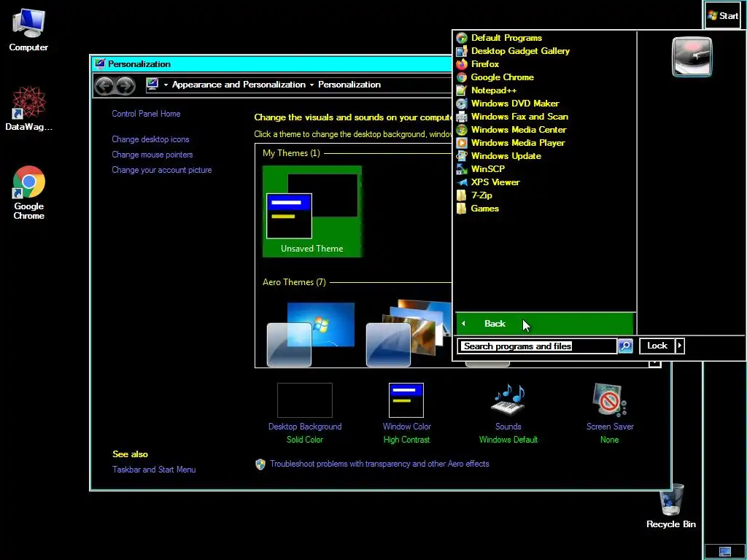This screenshot has width=747, height=560.
Task: Click the Sounds icon
Action: click(x=508, y=400)
